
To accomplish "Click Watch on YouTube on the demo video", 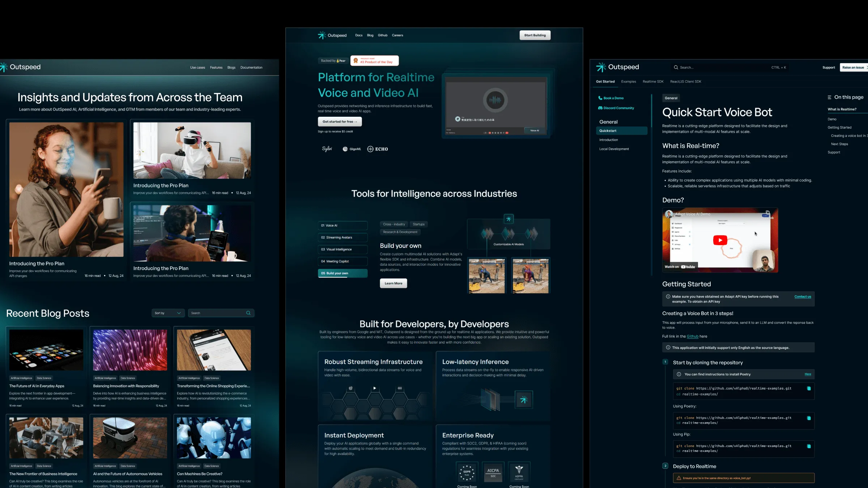I will 680,267.
